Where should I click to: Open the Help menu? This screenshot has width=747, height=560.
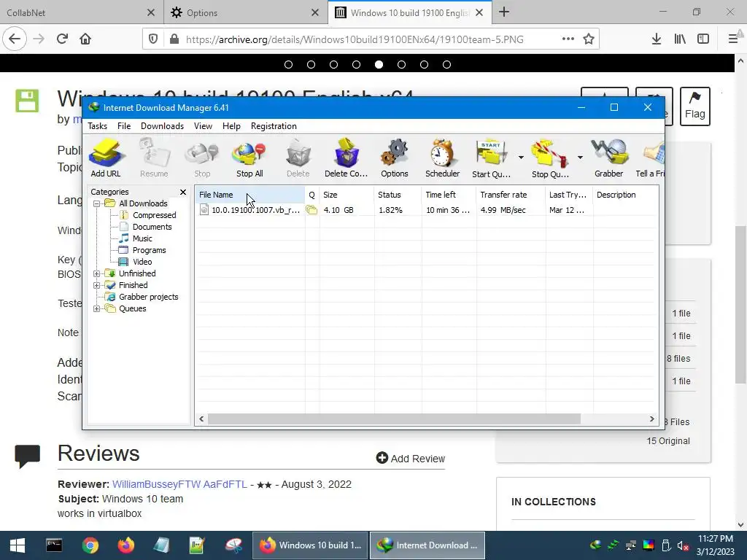tap(231, 126)
